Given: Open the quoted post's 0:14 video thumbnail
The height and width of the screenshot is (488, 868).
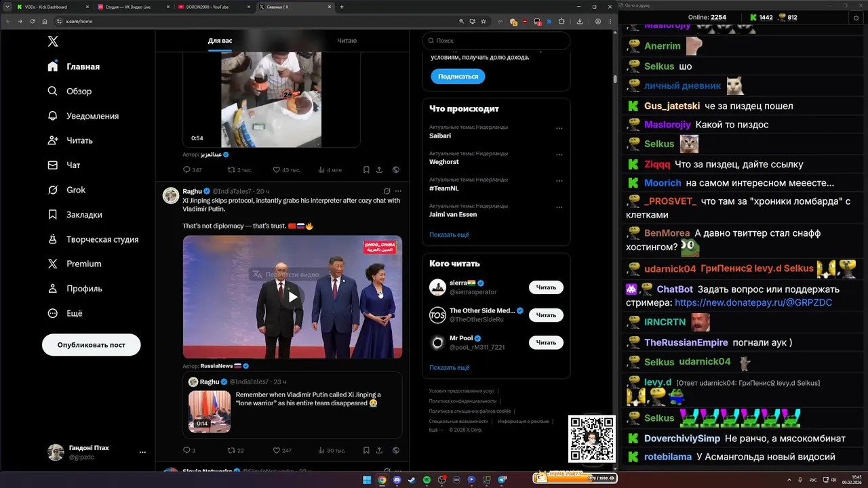Looking at the screenshot, I should (x=210, y=411).
